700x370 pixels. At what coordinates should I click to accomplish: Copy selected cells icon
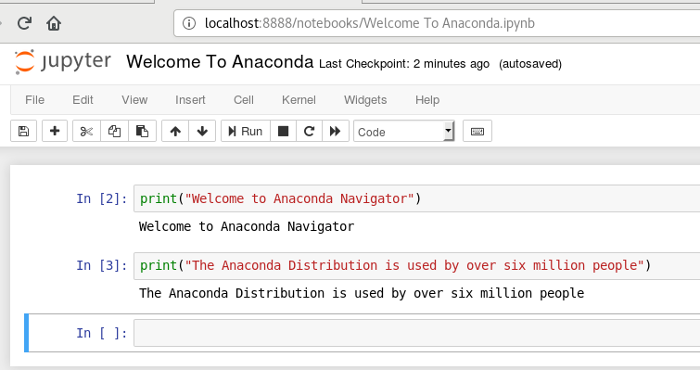114,131
